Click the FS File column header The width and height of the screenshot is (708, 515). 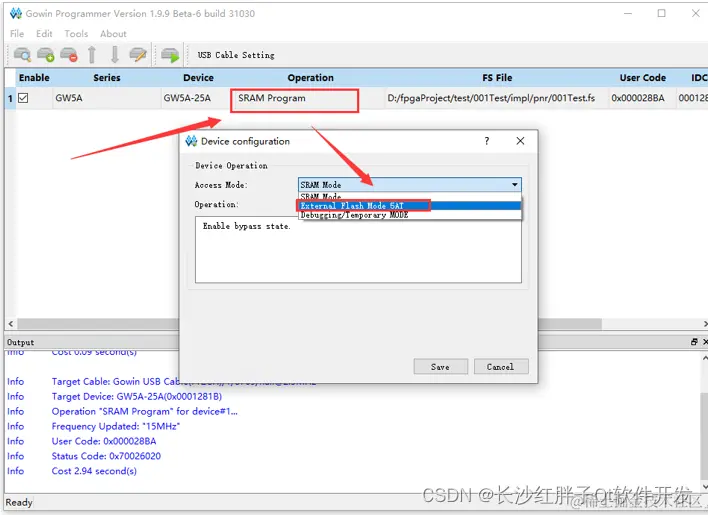click(x=497, y=78)
